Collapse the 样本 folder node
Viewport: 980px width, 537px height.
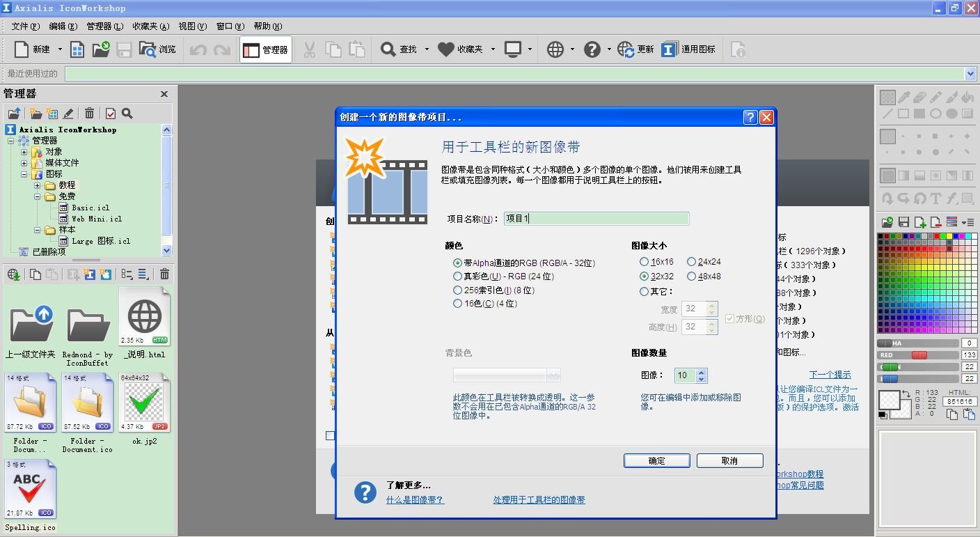(38, 230)
